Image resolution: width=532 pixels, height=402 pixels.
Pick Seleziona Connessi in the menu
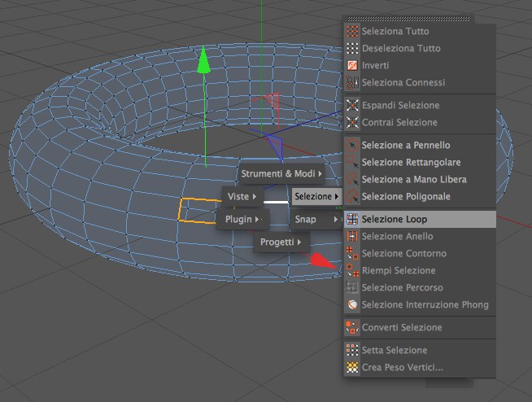coord(420,82)
